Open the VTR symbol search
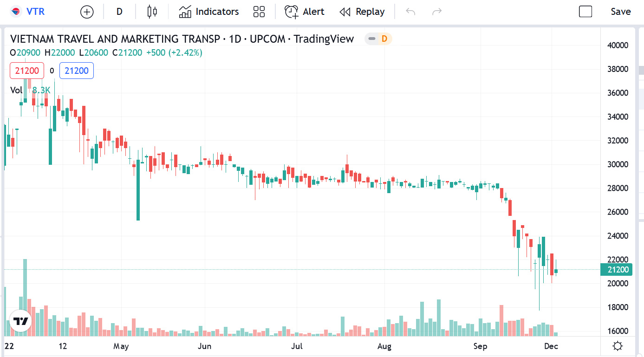 tap(28, 12)
